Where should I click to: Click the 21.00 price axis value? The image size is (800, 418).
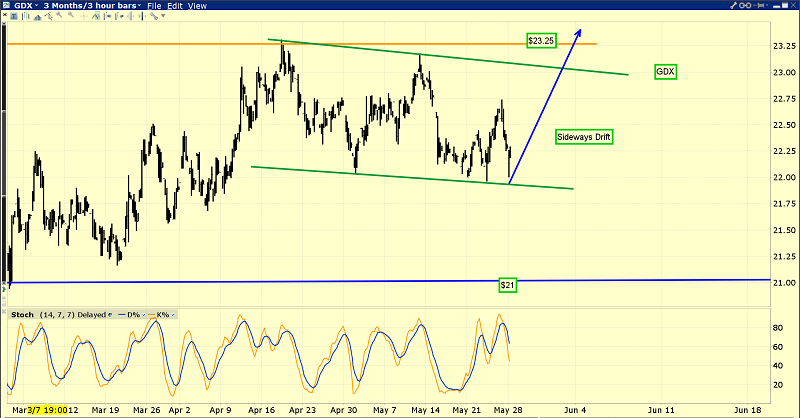[785, 283]
